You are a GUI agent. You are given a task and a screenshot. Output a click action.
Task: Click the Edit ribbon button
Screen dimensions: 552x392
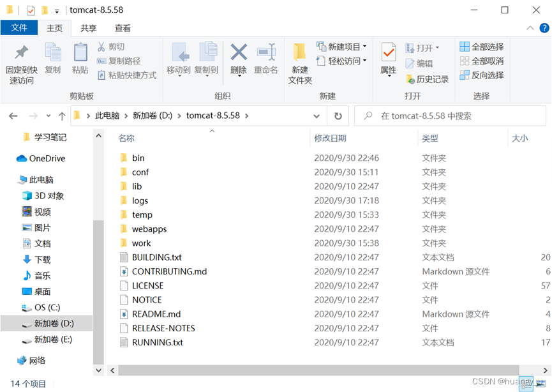(x=419, y=63)
